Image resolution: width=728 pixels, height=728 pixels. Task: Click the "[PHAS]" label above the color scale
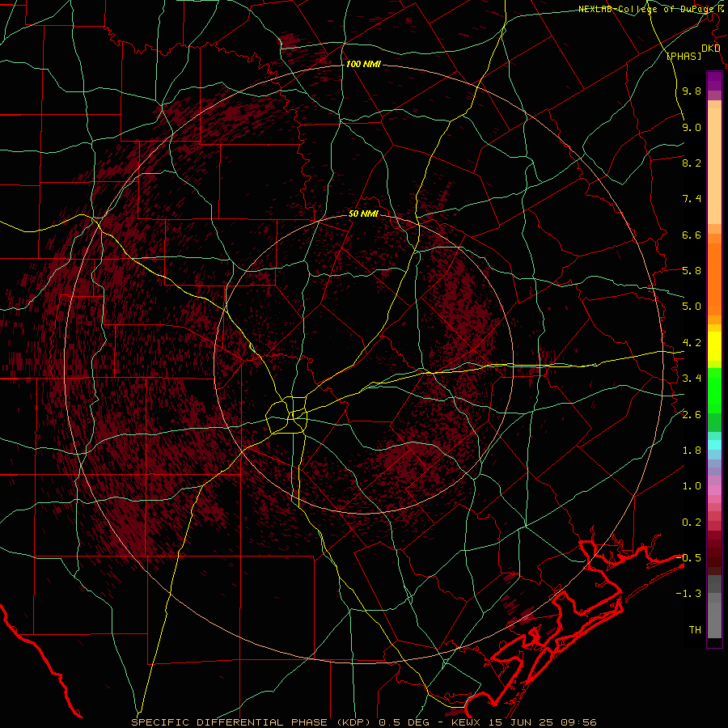[x=684, y=57]
